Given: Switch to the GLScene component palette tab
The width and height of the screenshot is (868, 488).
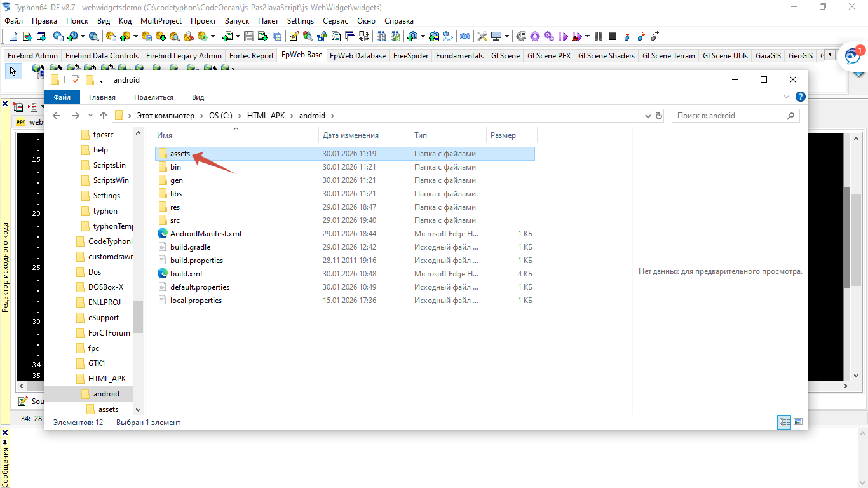Looking at the screenshot, I should [x=505, y=56].
